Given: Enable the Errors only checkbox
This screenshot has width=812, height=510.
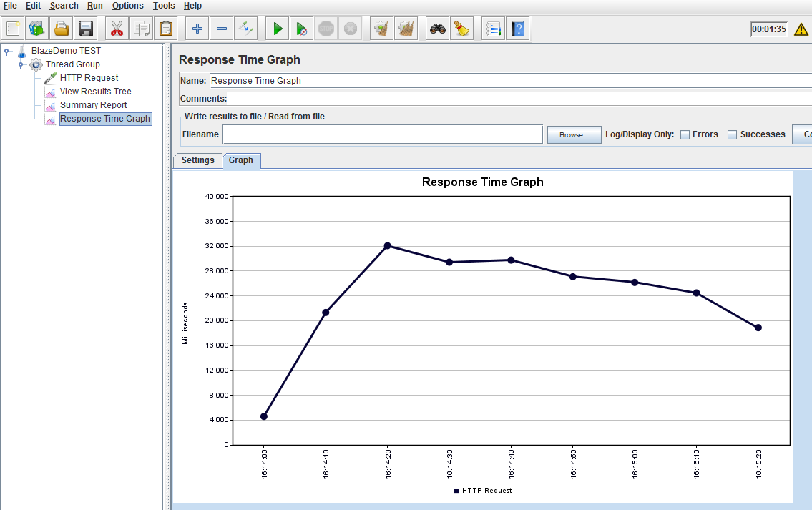Looking at the screenshot, I should coord(685,134).
